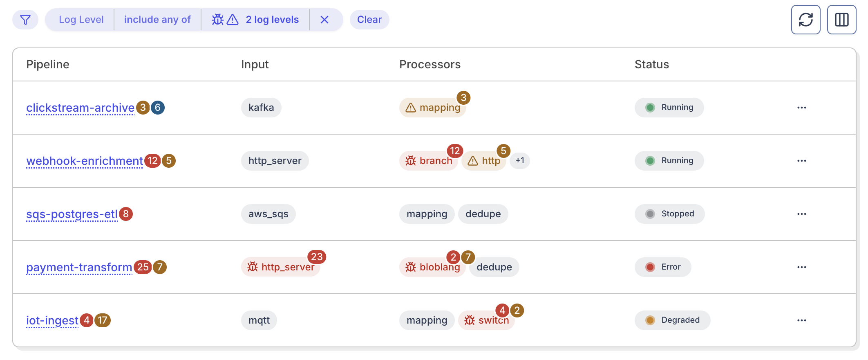Open the sqs-postgres-etl pipeline
Viewport: 868px width, 360px height.
point(72,214)
